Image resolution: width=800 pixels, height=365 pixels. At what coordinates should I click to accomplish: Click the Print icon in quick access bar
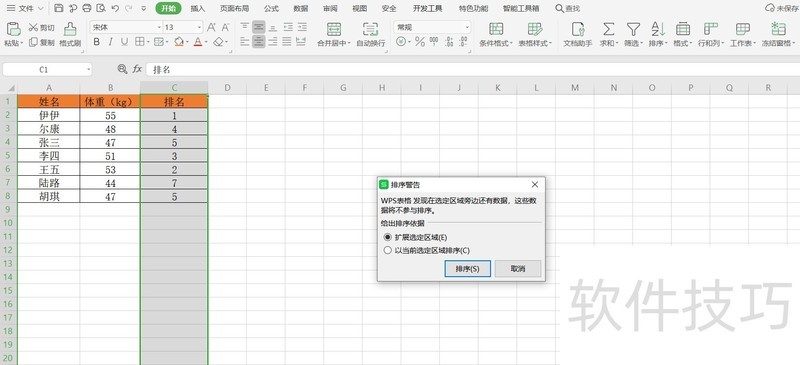87,8
